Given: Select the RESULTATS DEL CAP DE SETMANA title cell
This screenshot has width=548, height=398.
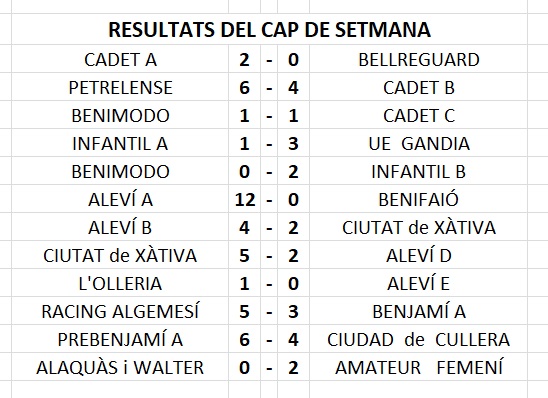Looking at the screenshot, I should coord(269,29).
